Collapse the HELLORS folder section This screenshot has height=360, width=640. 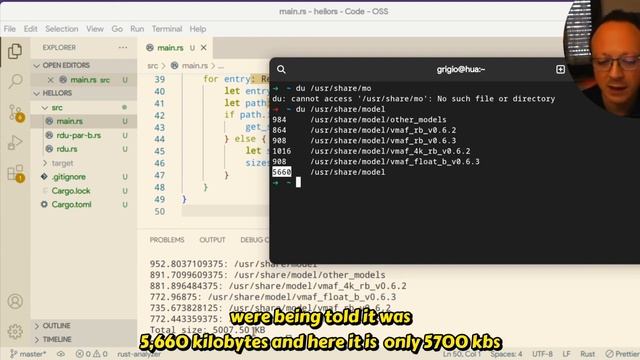click(x=37, y=93)
